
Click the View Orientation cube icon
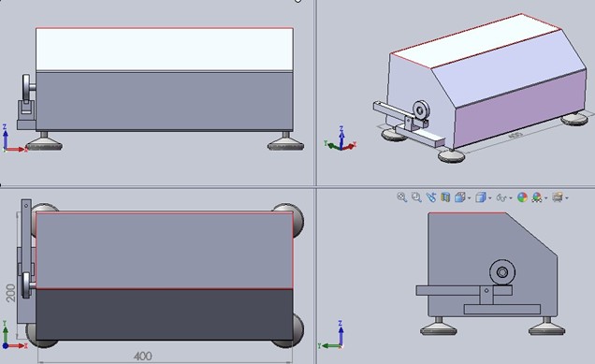(x=460, y=197)
